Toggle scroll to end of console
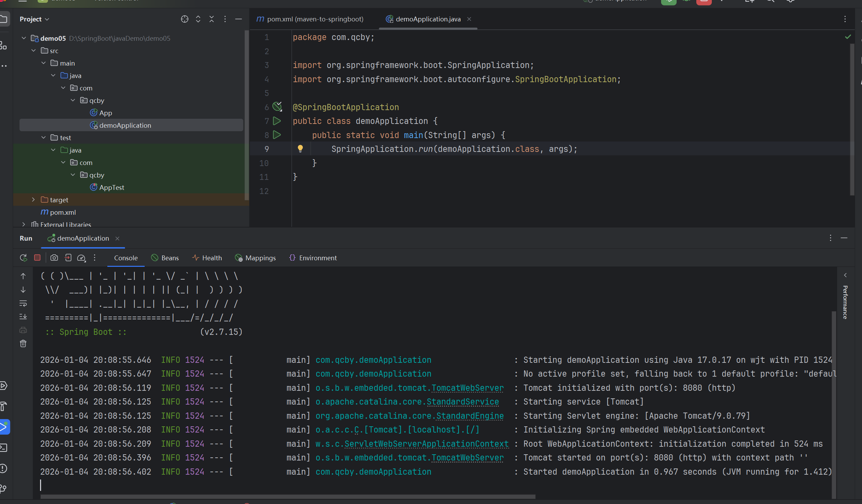The width and height of the screenshot is (862, 504). [23, 317]
